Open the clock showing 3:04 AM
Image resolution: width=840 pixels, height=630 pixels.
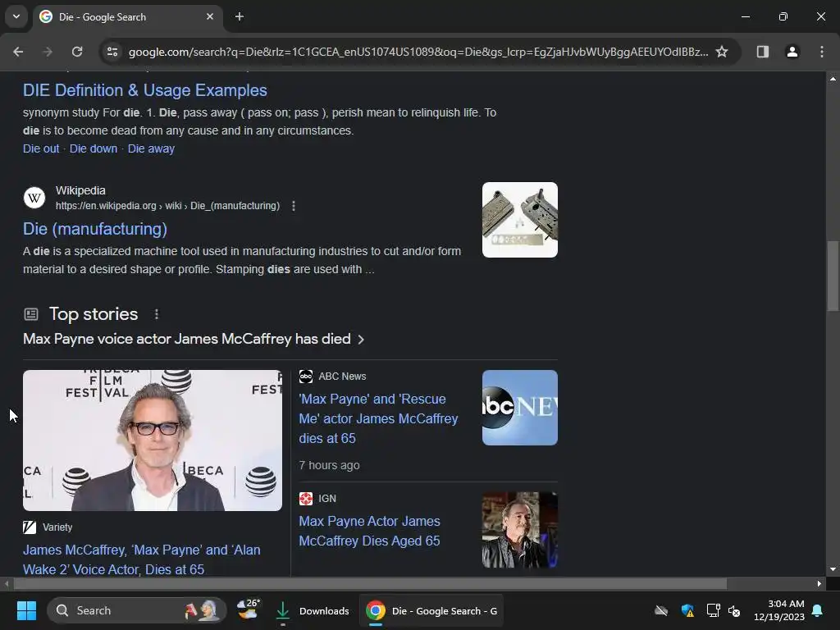pos(779,610)
